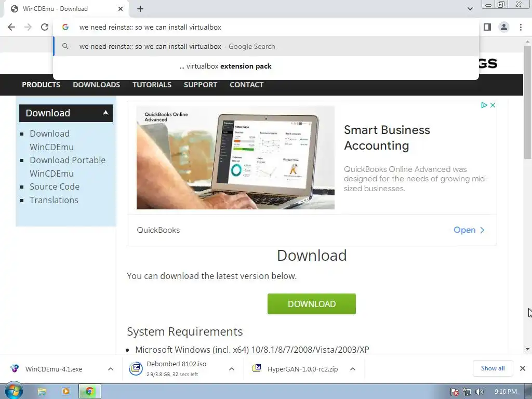Screen dimensions: 532x399
Task: Expand options arrow for Debombed 8102.iso
Action: (x=232, y=369)
